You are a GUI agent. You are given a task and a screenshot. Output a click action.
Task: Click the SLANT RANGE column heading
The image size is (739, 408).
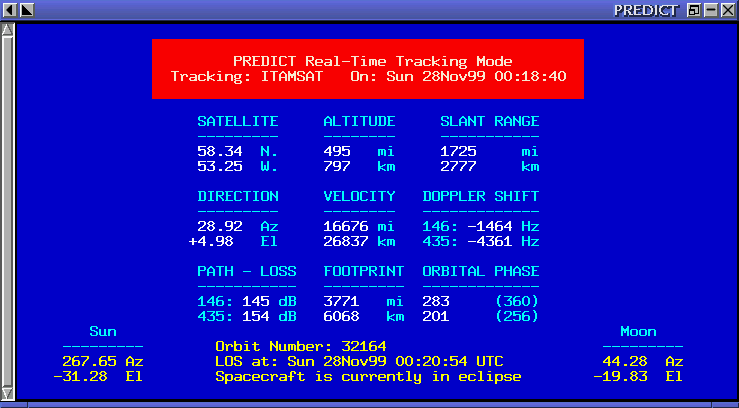[489, 121]
